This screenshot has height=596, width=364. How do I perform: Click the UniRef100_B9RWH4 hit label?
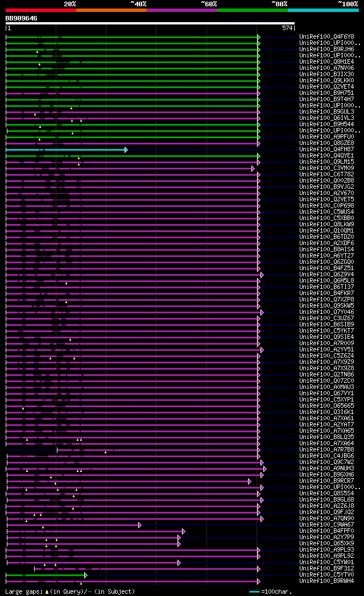pyautogui.click(x=326, y=581)
